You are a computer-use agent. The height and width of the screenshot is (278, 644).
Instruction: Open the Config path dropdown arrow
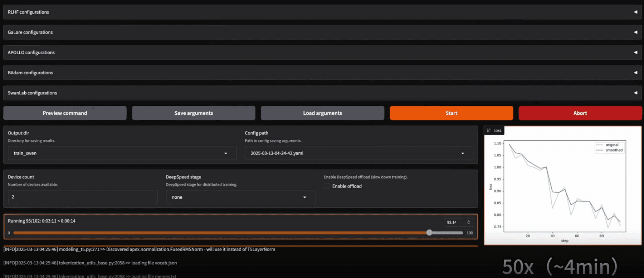coord(463,153)
